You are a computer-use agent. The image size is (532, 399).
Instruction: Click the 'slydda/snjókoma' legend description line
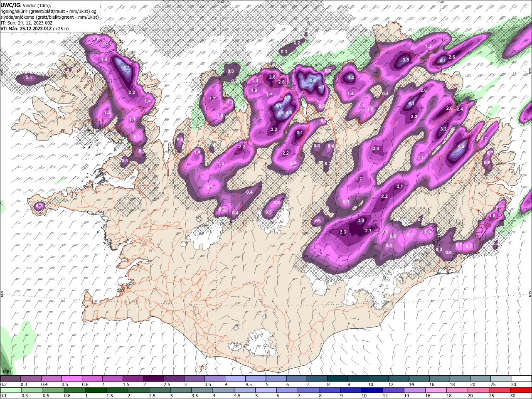50,17
